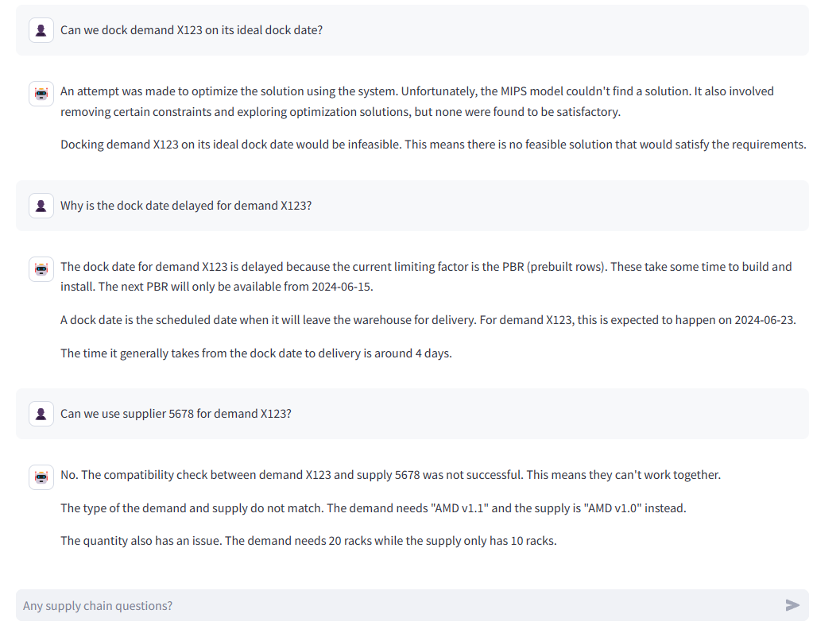Click the 'Can we use supplier 5678' message

click(176, 414)
